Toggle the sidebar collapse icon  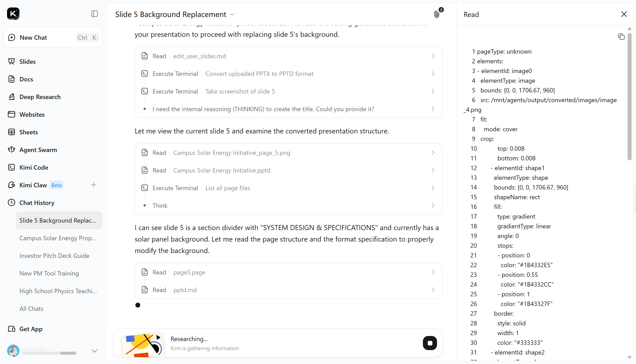coord(94,14)
